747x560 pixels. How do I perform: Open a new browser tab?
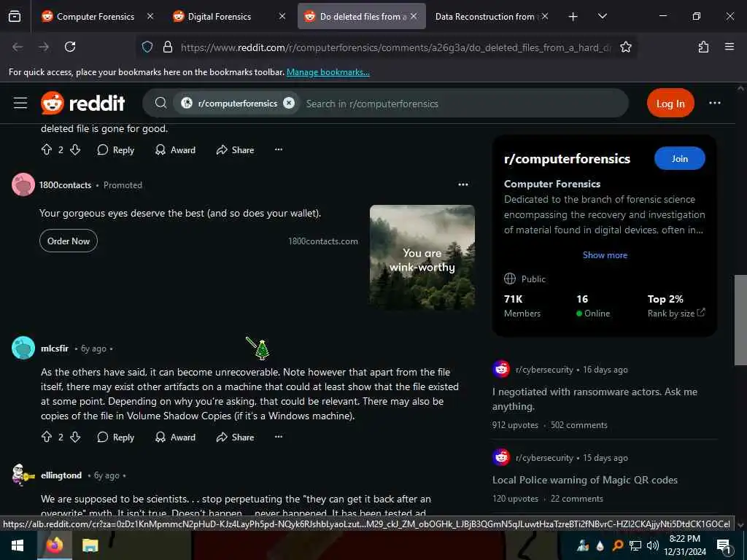573,17
